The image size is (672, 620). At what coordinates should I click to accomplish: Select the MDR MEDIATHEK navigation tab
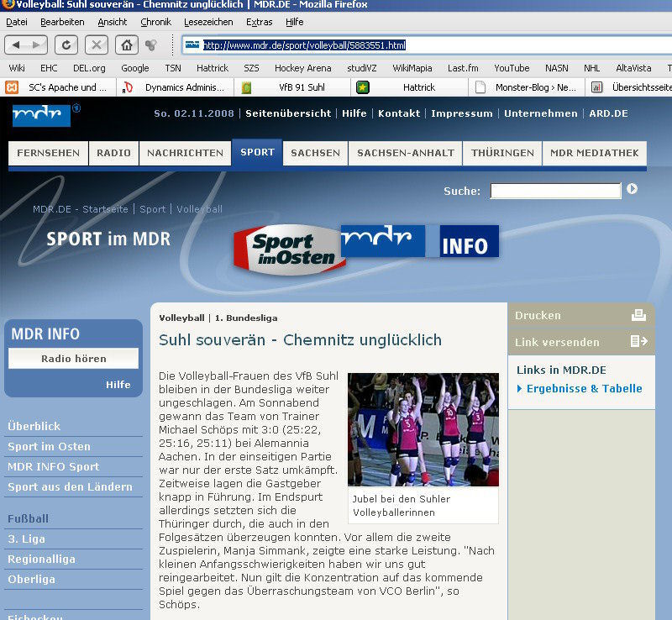point(595,153)
